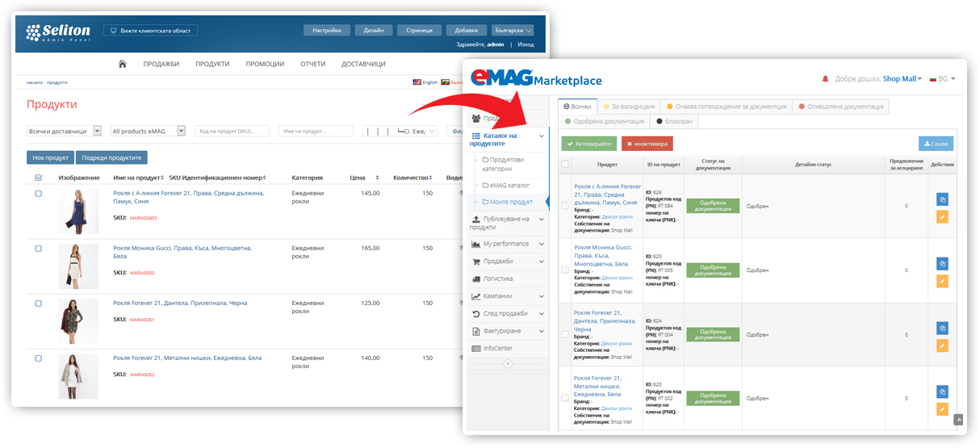Select checkbox for eMAG product ID 624
The height and width of the screenshot is (448, 980).
[x=565, y=334]
